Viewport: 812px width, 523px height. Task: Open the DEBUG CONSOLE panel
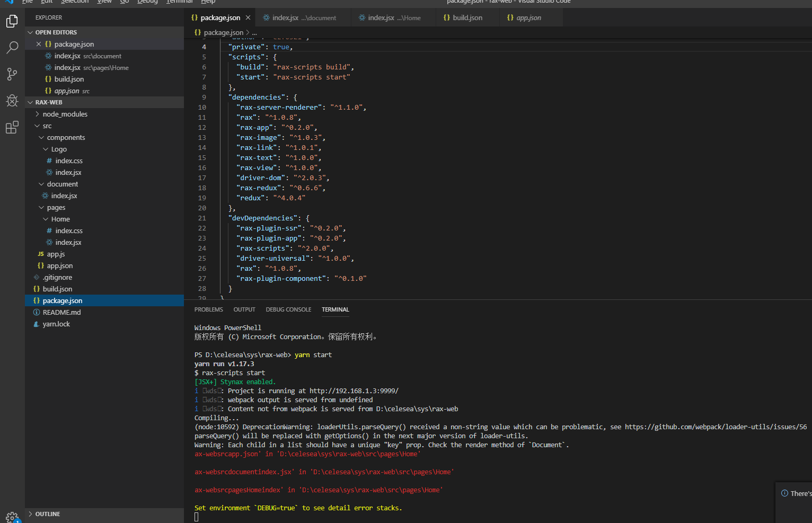[x=288, y=309]
